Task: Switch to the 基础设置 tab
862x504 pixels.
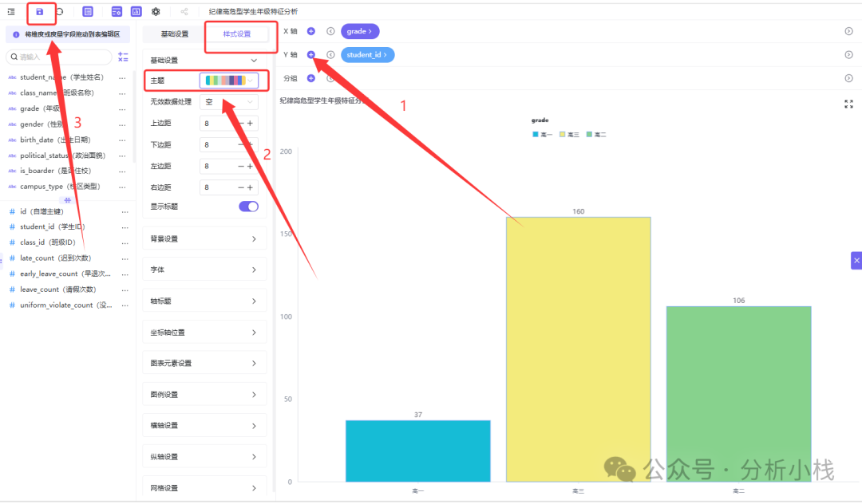Action: pos(174,34)
